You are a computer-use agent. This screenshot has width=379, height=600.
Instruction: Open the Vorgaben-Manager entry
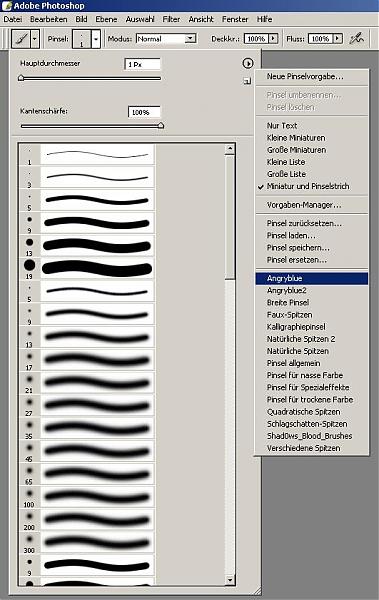pos(304,205)
